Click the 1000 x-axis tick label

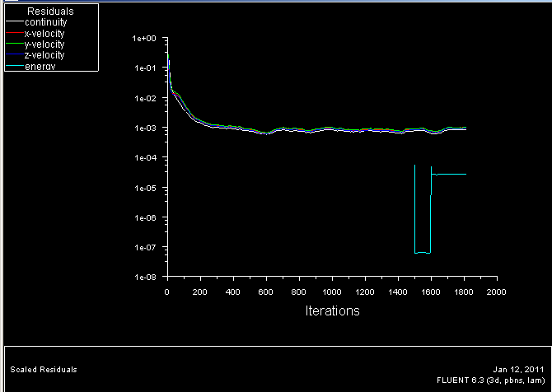(x=332, y=292)
